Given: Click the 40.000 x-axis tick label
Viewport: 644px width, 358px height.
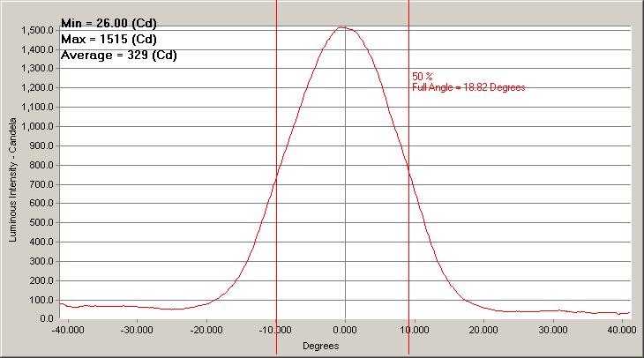Looking at the screenshot, I should tap(620, 330).
